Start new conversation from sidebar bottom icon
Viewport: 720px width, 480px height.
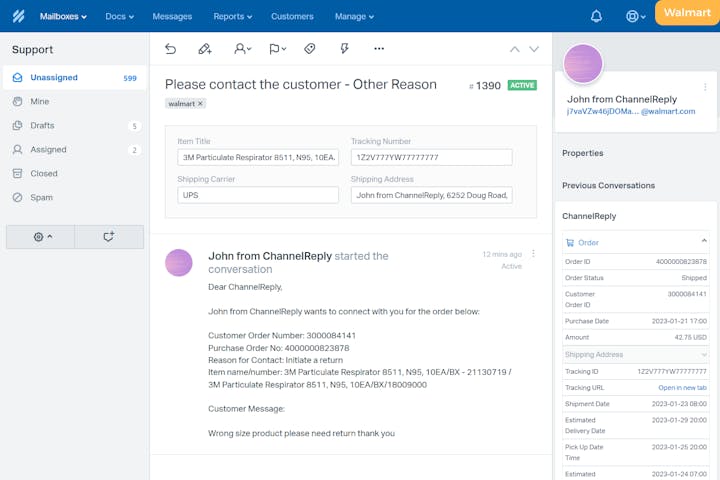point(109,237)
